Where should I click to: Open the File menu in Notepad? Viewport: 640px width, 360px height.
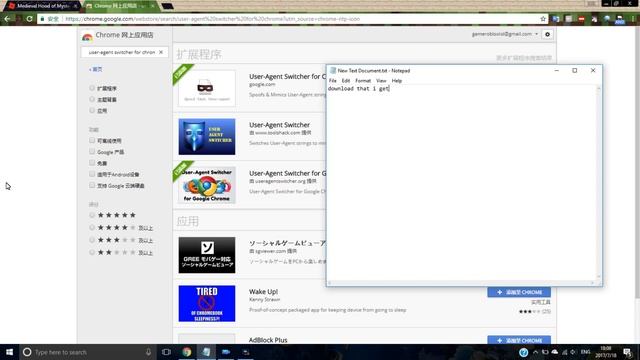coord(333,81)
